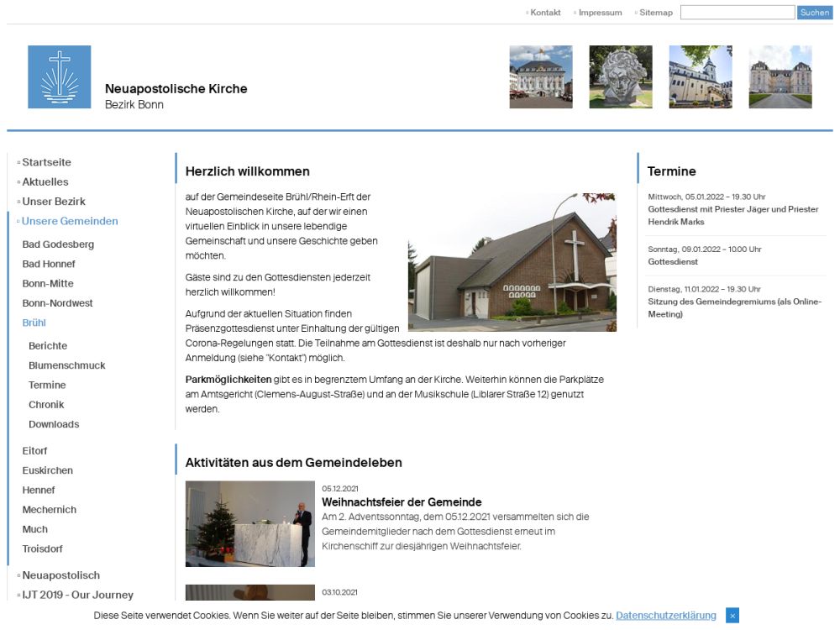Expand Unsere Gemeinden menu section

[x=70, y=221]
